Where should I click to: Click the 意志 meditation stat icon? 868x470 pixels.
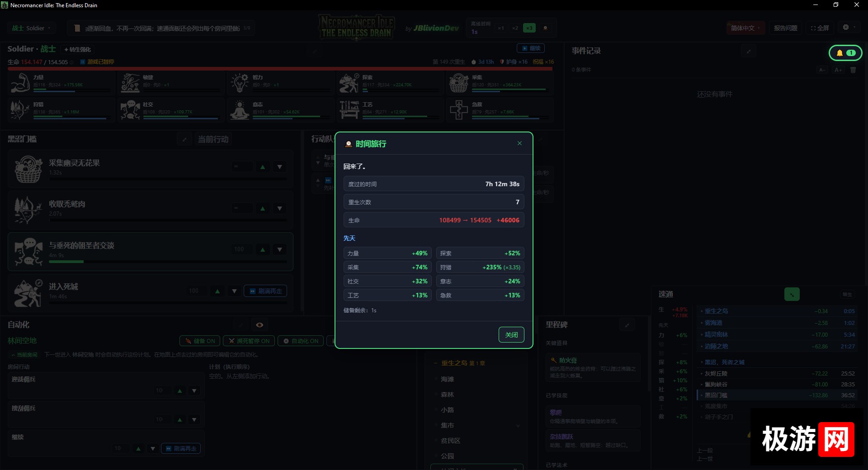(240, 110)
